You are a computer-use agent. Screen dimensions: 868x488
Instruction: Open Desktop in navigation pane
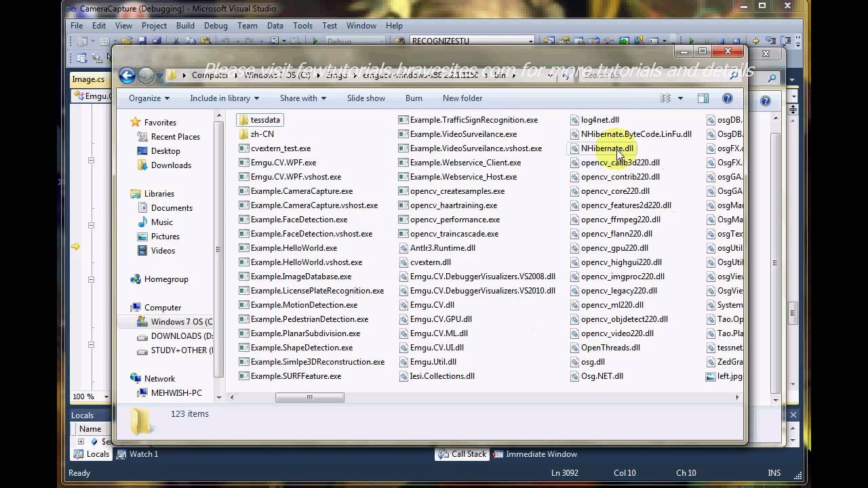(158, 151)
